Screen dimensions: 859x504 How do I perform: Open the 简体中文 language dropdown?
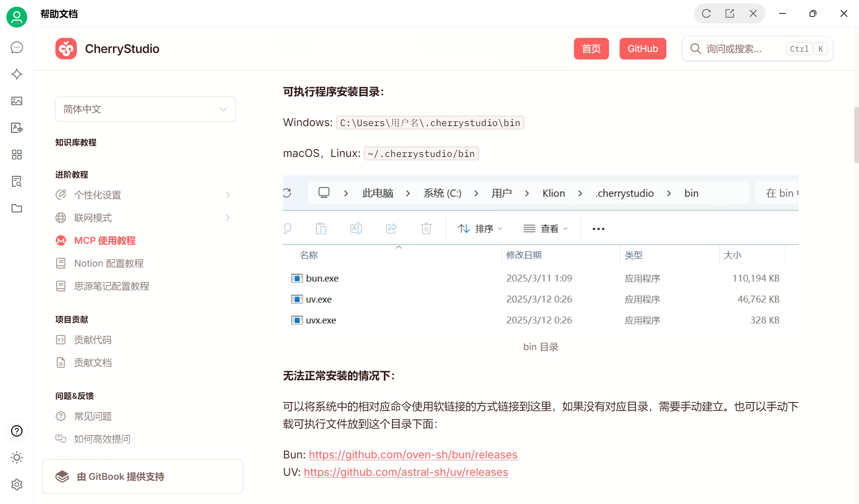coord(145,109)
